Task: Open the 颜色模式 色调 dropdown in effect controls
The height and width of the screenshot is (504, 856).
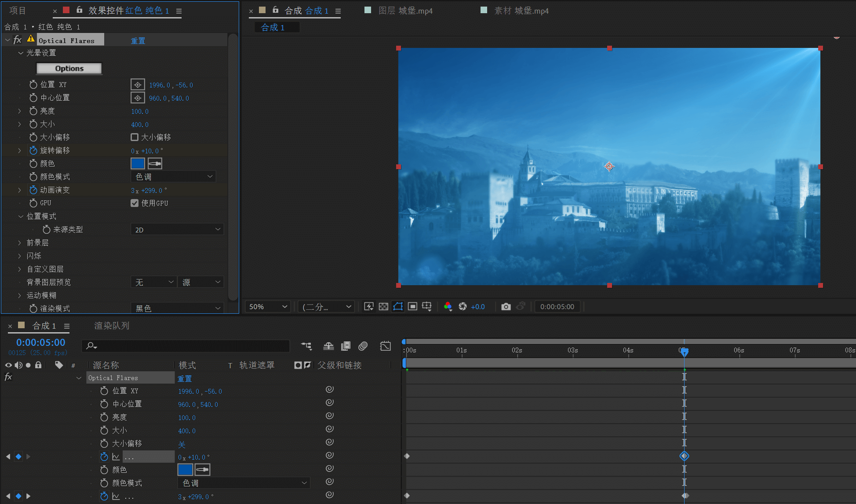Action: point(173,177)
